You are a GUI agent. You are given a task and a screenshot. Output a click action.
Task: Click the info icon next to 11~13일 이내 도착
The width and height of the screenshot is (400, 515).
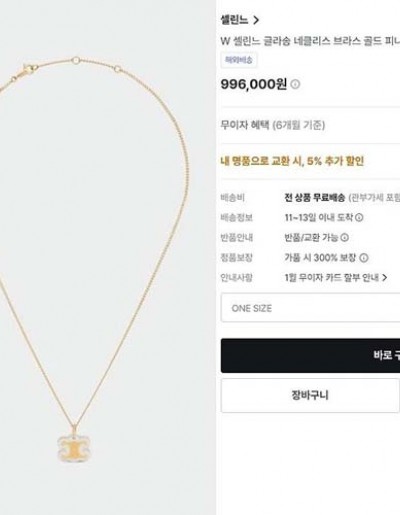(x=359, y=218)
